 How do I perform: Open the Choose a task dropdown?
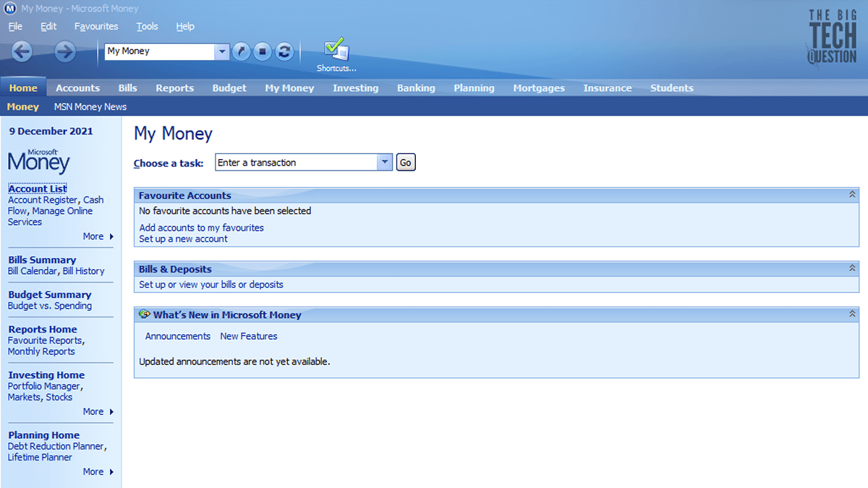coord(384,162)
